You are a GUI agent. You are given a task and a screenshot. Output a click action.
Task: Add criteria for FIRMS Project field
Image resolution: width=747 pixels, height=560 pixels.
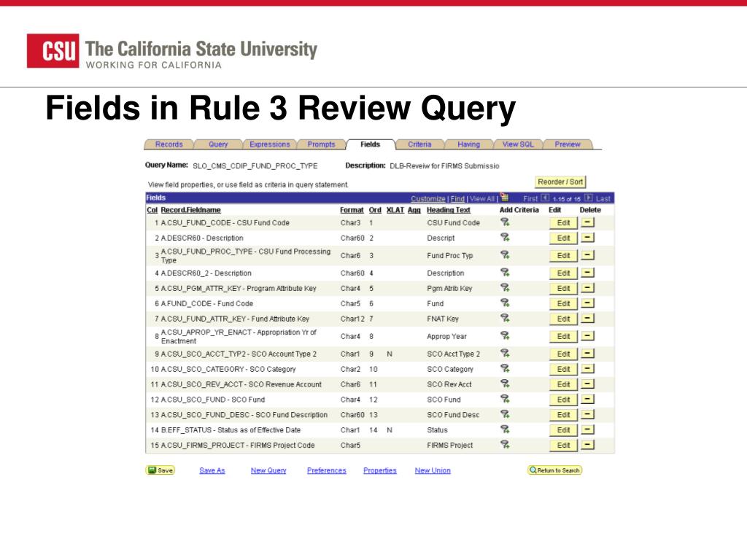point(505,445)
